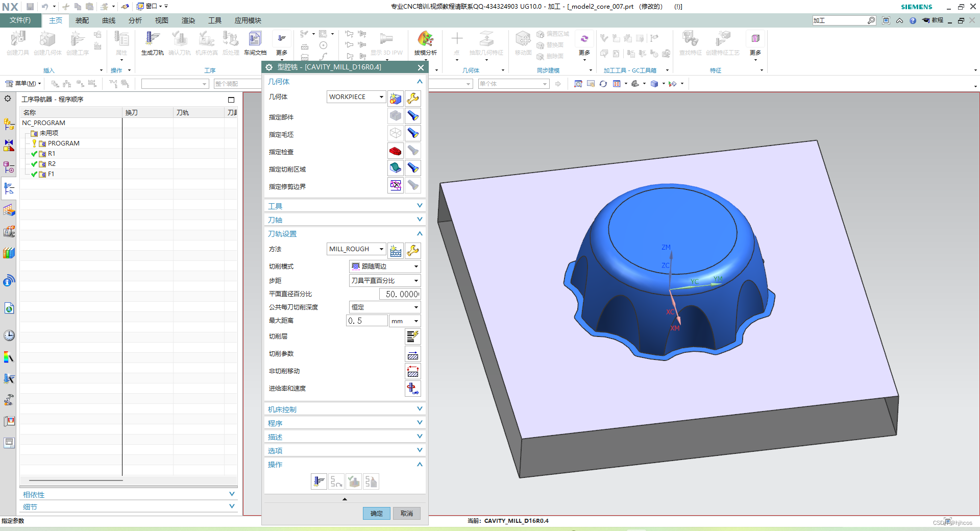The height and width of the screenshot is (531, 980).
Task: Open the method MILL_ROUGH dropdown
Action: coord(356,249)
